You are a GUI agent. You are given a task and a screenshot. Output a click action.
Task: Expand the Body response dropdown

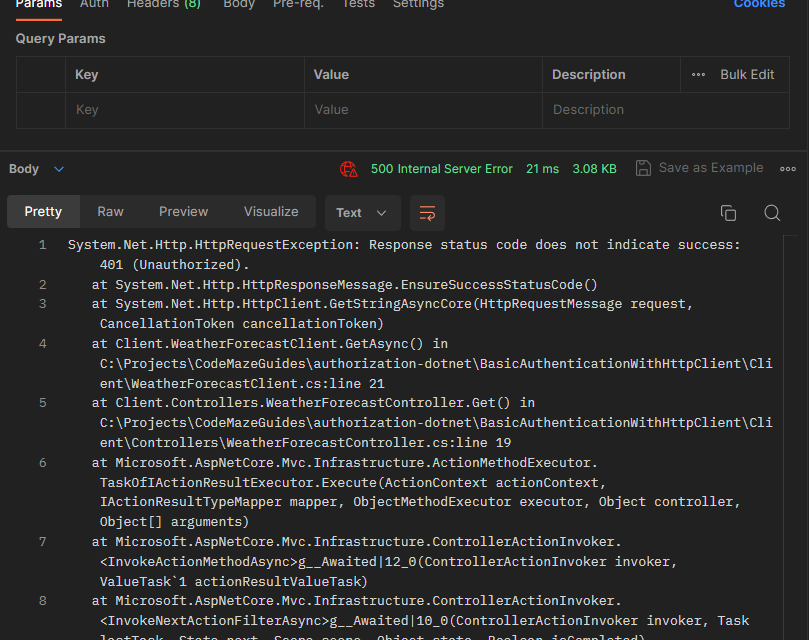coord(58,169)
